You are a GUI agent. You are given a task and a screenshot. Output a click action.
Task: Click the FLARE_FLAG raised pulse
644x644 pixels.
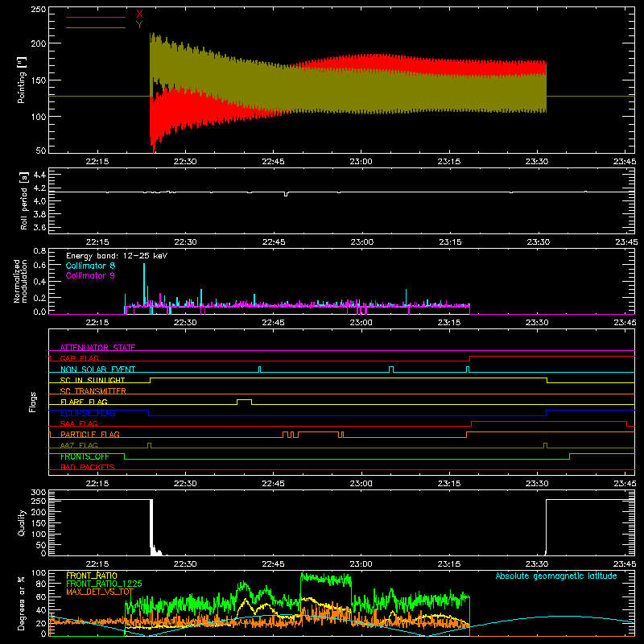coord(245,402)
